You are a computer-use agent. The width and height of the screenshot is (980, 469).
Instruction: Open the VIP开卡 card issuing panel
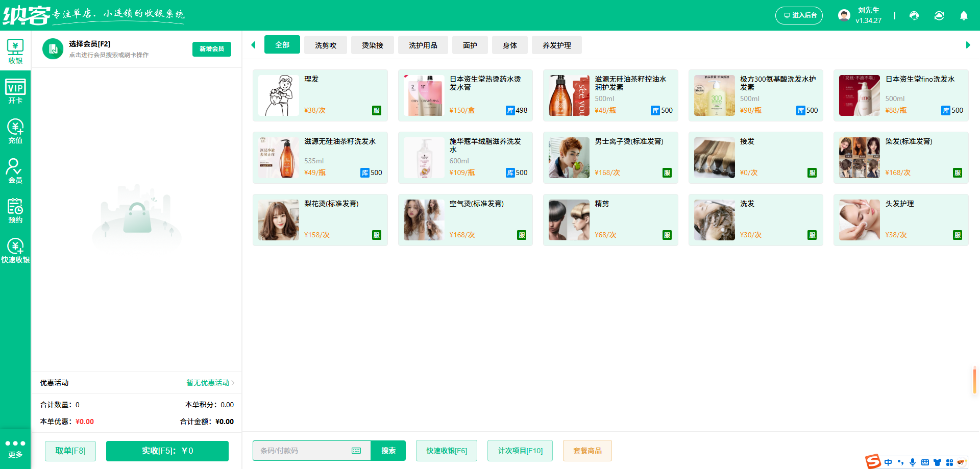click(x=15, y=90)
